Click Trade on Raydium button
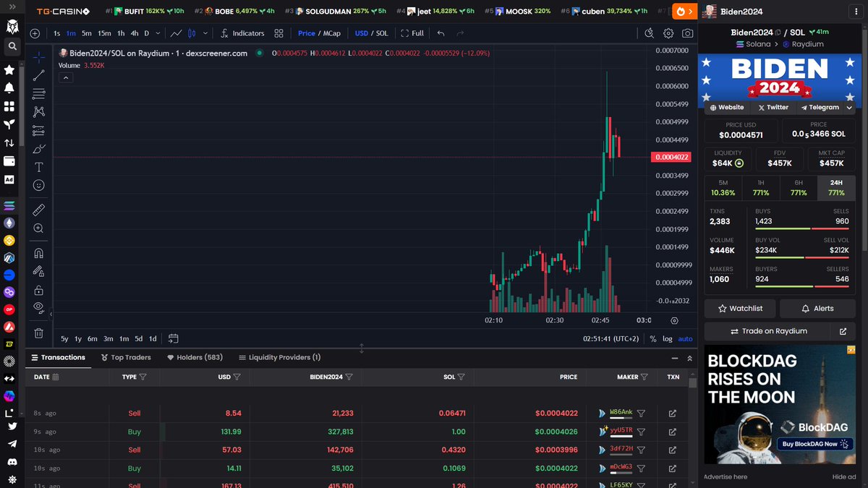This screenshot has width=868, height=488. (x=768, y=331)
